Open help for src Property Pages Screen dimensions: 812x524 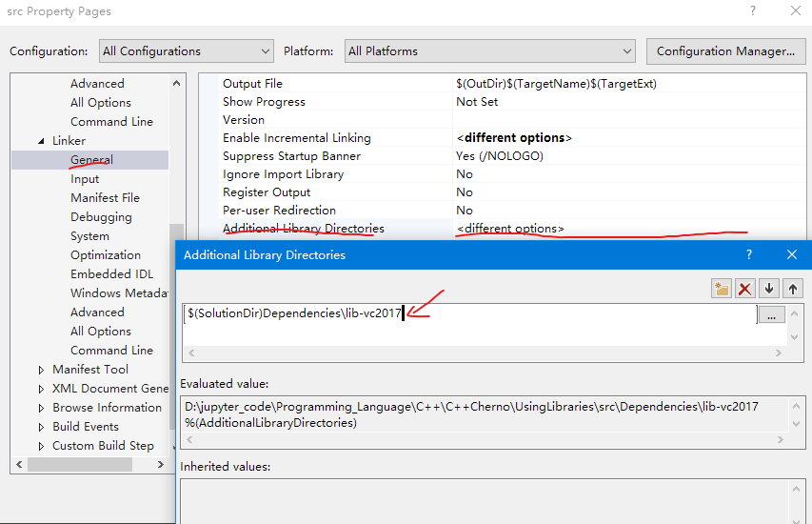[753, 10]
